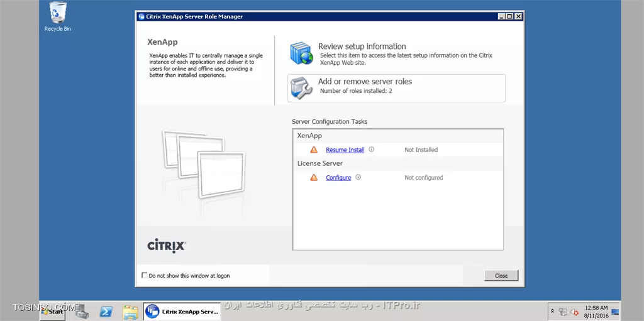Image resolution: width=644 pixels, height=321 pixels.
Task: Click the Not Installed status text
Action: point(421,150)
